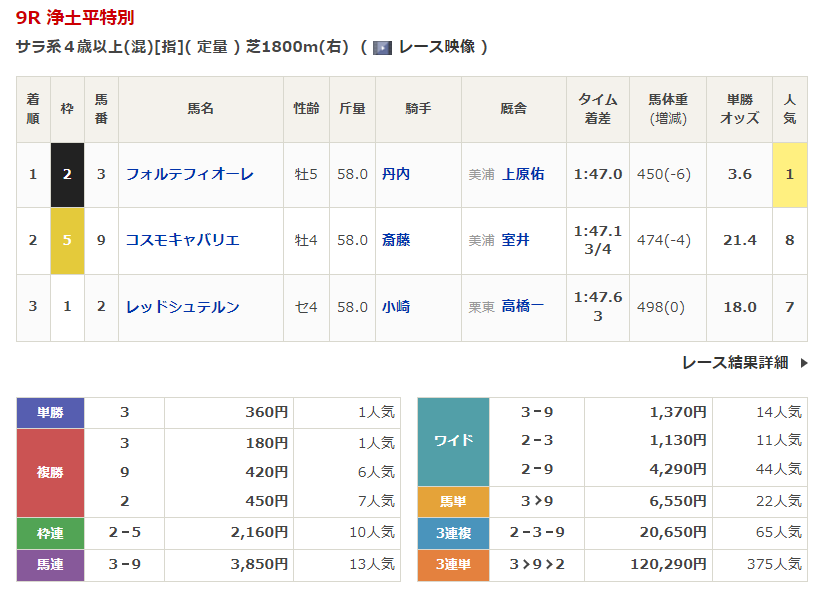View trainer 高橋一 profile
The image size is (819, 591).
tap(523, 307)
